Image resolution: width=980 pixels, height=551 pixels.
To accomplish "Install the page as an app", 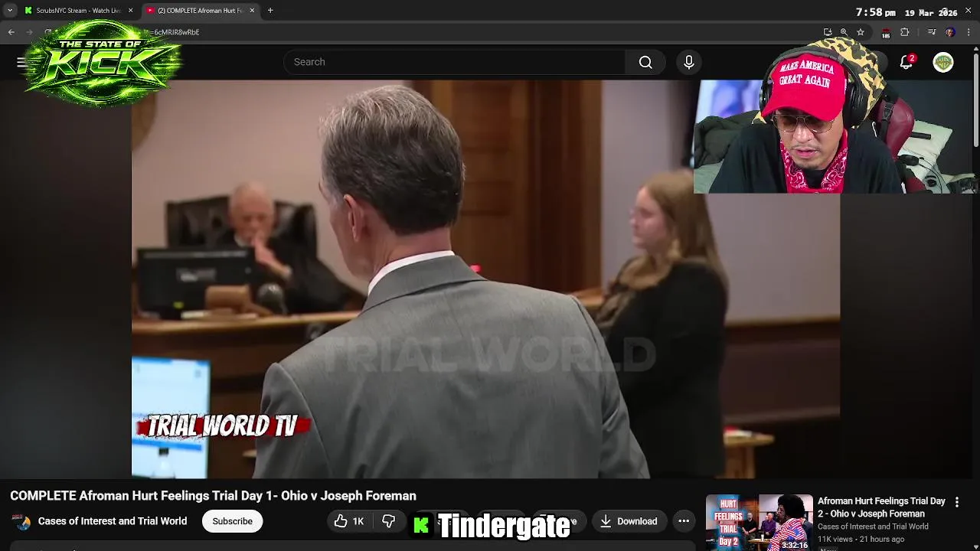I will click(x=828, y=32).
